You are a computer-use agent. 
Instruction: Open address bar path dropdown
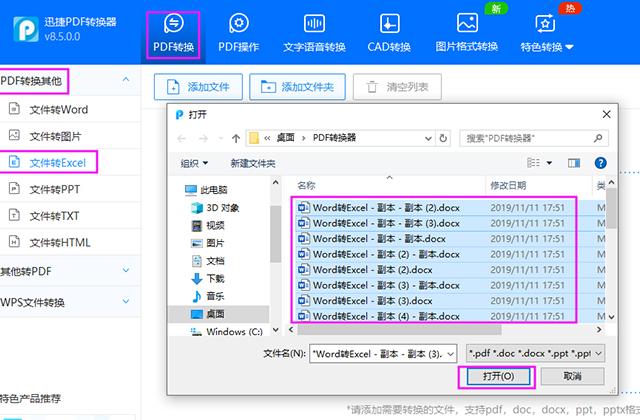[x=428, y=138]
